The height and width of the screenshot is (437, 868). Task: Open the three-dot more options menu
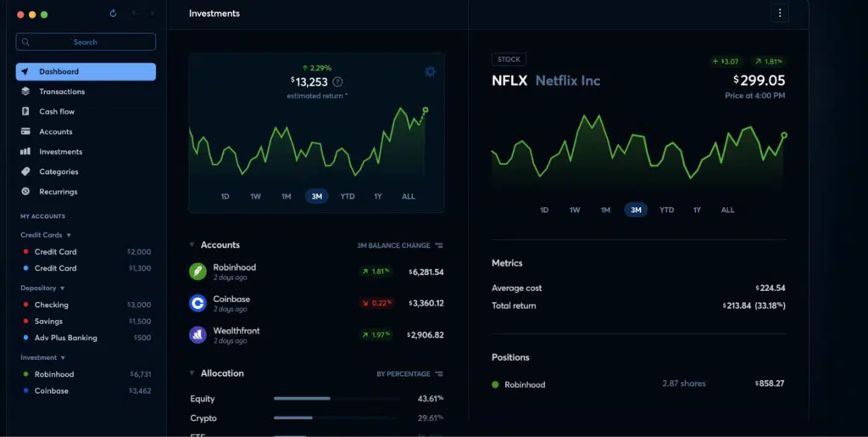(x=780, y=13)
